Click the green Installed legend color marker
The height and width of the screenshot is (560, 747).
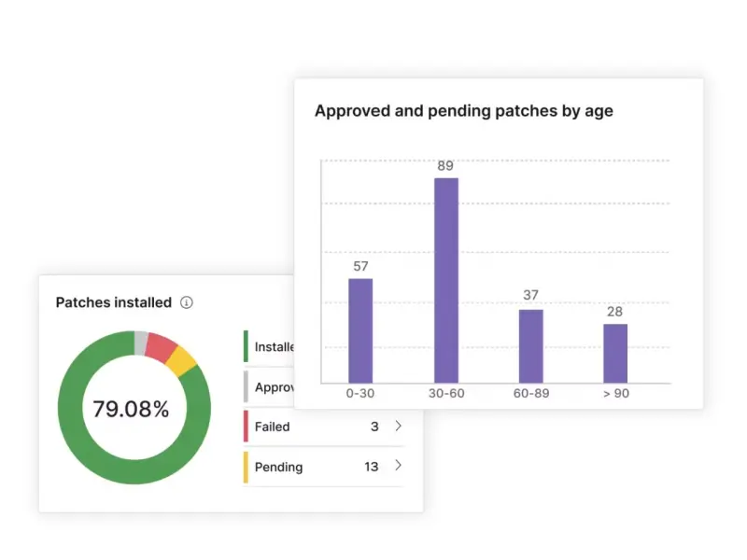[x=246, y=346]
